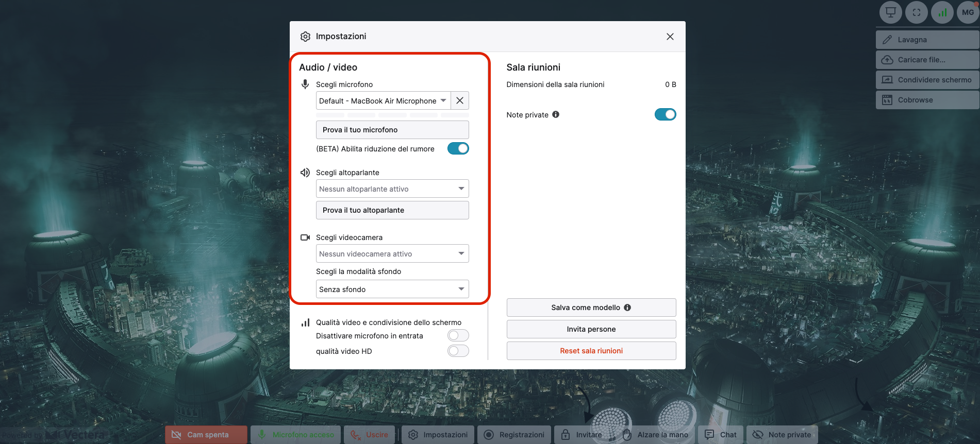Screen dimensions: 980x444
Task: Click Invita persone button
Action: pyautogui.click(x=591, y=329)
